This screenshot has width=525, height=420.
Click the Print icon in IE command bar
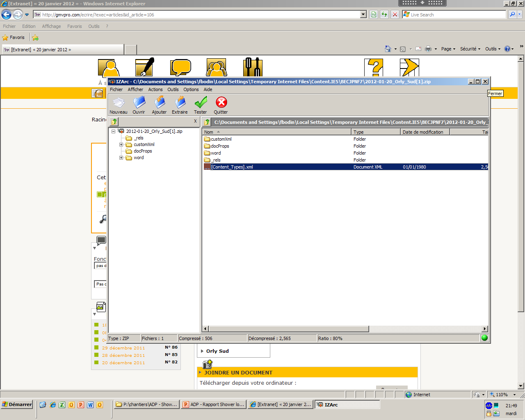tap(428, 49)
